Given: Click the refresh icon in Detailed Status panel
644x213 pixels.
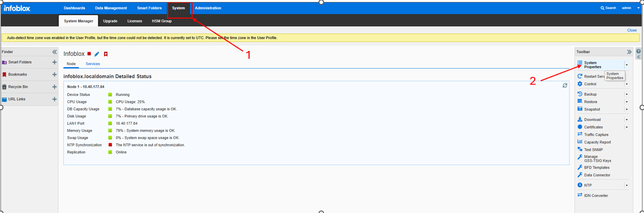Looking at the screenshot, I should click(565, 86).
